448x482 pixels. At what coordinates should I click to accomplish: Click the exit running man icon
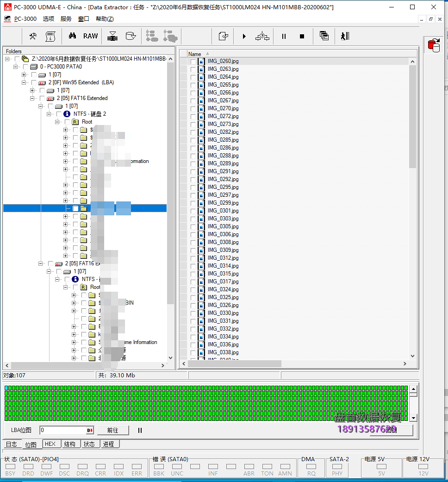coord(345,36)
